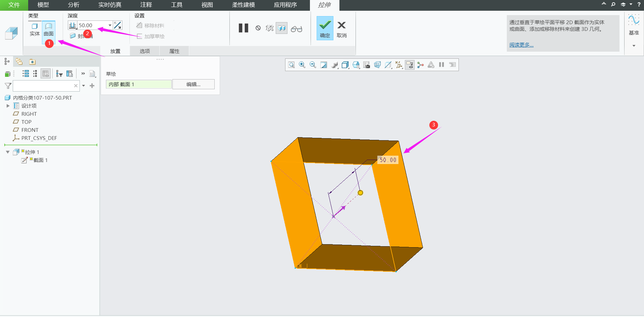This screenshot has width=644, height=317.
Task: Open the model tree filter icon
Action: 59,73
